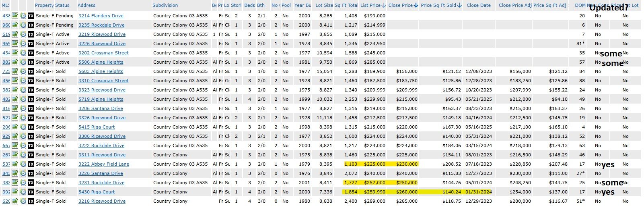Viewport: 644px width, 212px height.
Task: Click sort arrow beside List Price header
Action: point(384,6)
